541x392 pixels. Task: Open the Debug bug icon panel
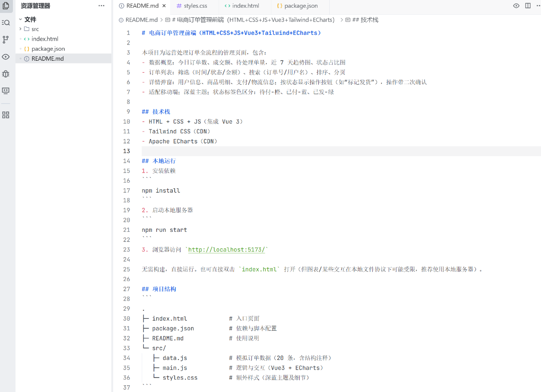[x=6, y=74]
